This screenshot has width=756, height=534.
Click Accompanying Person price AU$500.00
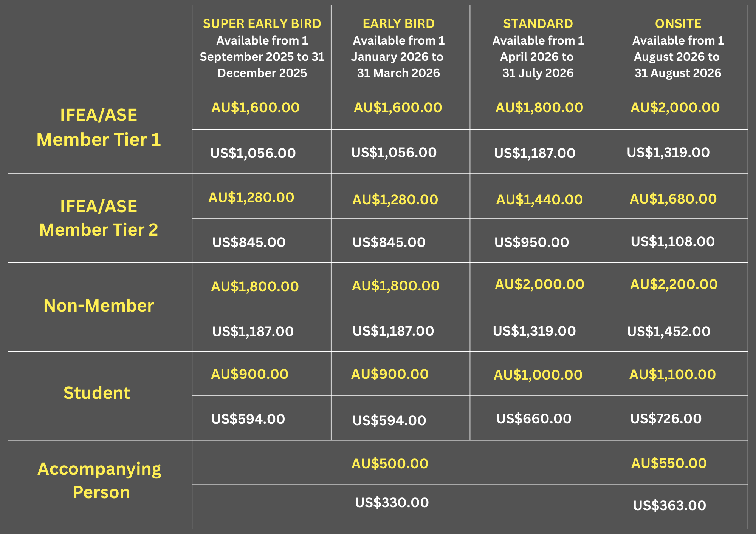click(x=390, y=463)
